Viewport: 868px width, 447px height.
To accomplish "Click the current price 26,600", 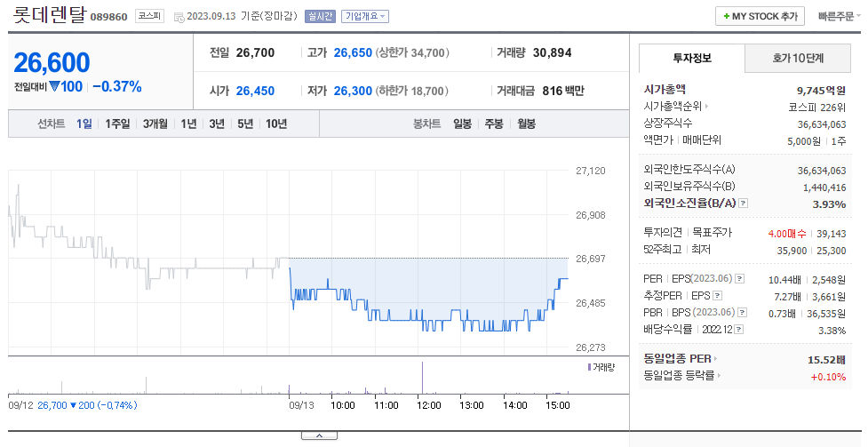I will point(52,62).
